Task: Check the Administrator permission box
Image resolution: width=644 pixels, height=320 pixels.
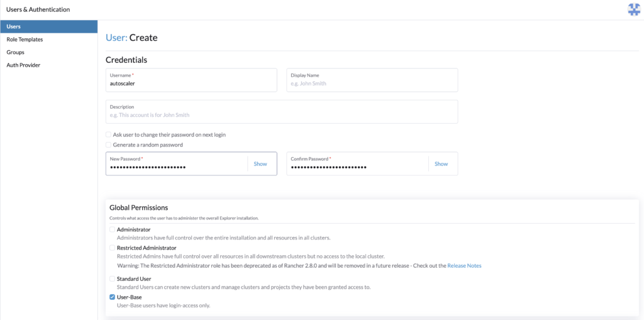Action: pyautogui.click(x=112, y=229)
